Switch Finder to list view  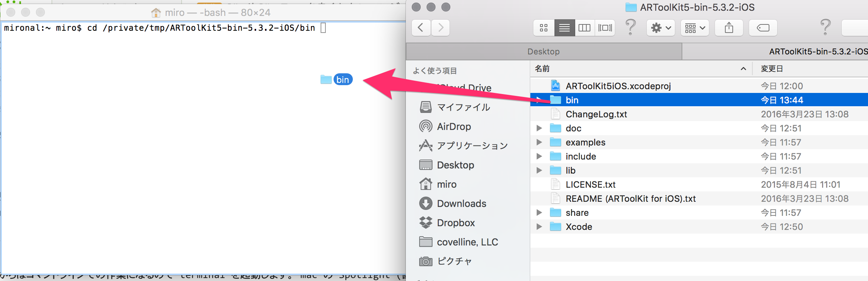tap(564, 28)
